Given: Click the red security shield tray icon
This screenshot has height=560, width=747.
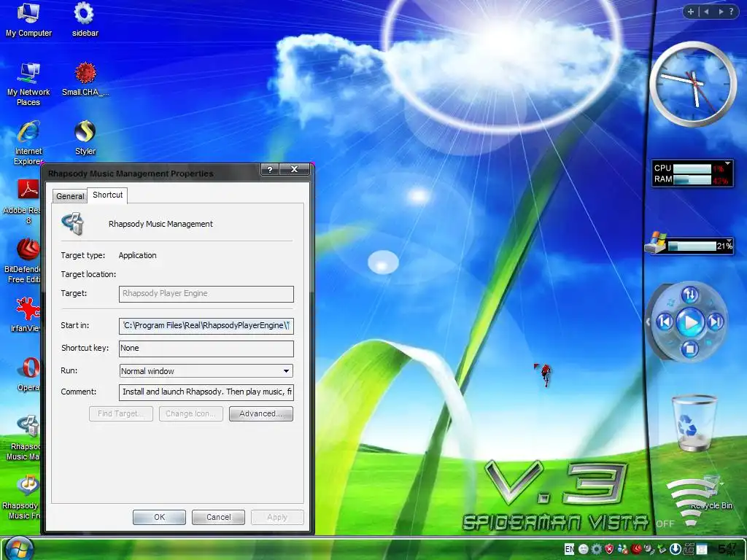Looking at the screenshot, I should point(609,549).
